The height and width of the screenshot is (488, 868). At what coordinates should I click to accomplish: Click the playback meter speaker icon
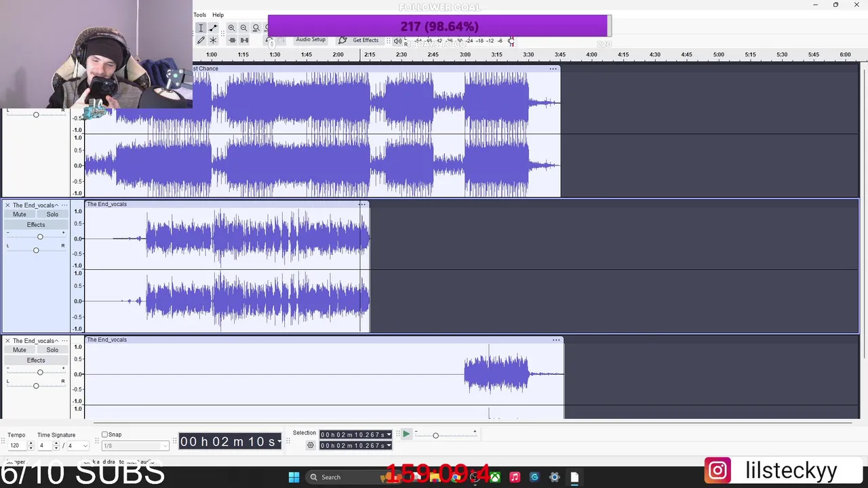pos(397,41)
